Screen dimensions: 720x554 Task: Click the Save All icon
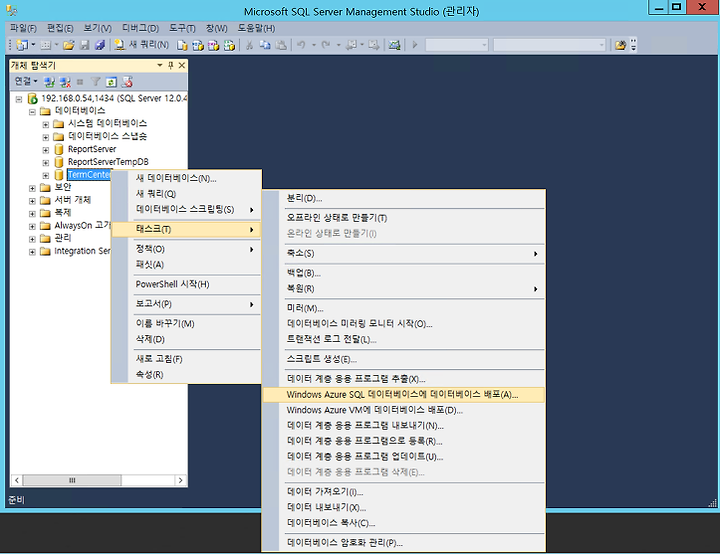click(x=100, y=45)
